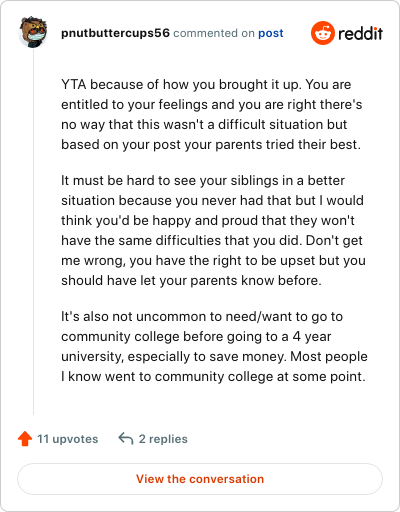Open the "2 replies" label
Image resolution: width=400 pixels, height=512 pixels.
point(163,439)
